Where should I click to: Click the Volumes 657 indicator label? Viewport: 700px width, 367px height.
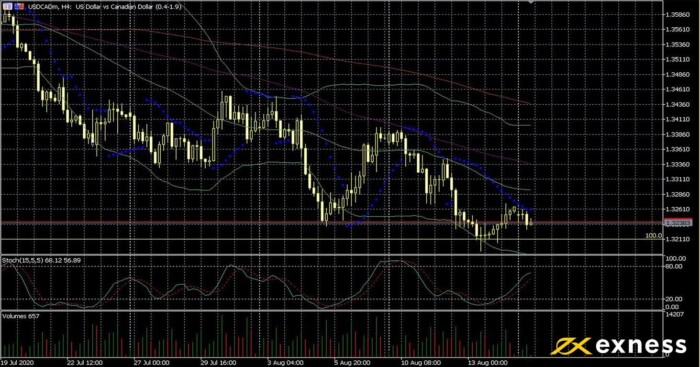click(21, 316)
